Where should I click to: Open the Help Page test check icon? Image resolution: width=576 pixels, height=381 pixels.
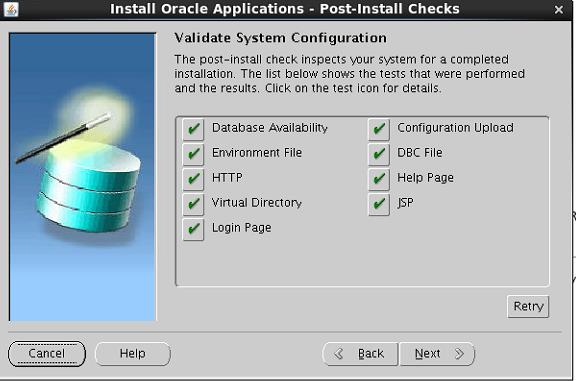tap(379, 179)
